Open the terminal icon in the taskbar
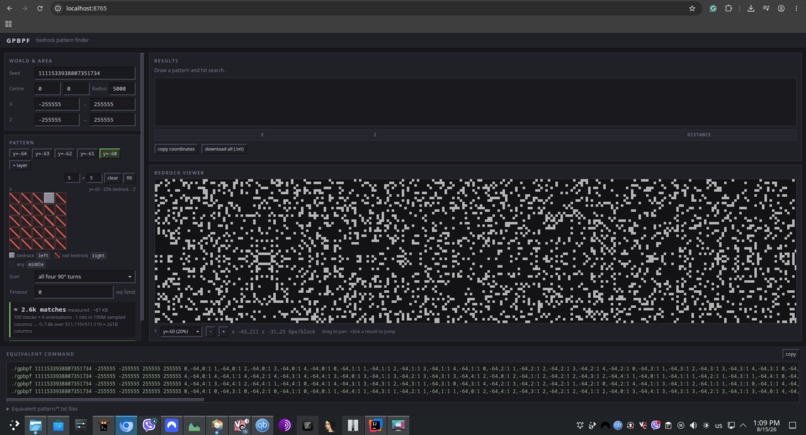Viewport: 806px width, 435px height. [103, 425]
